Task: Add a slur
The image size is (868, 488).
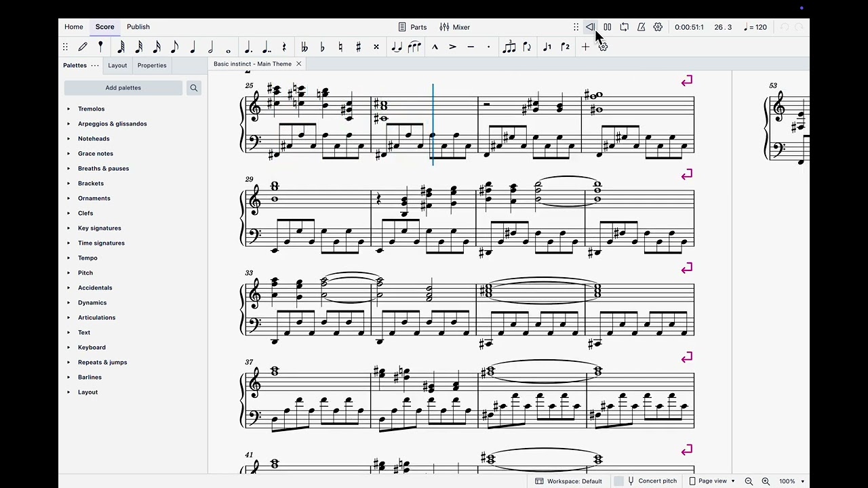Action: (x=414, y=47)
